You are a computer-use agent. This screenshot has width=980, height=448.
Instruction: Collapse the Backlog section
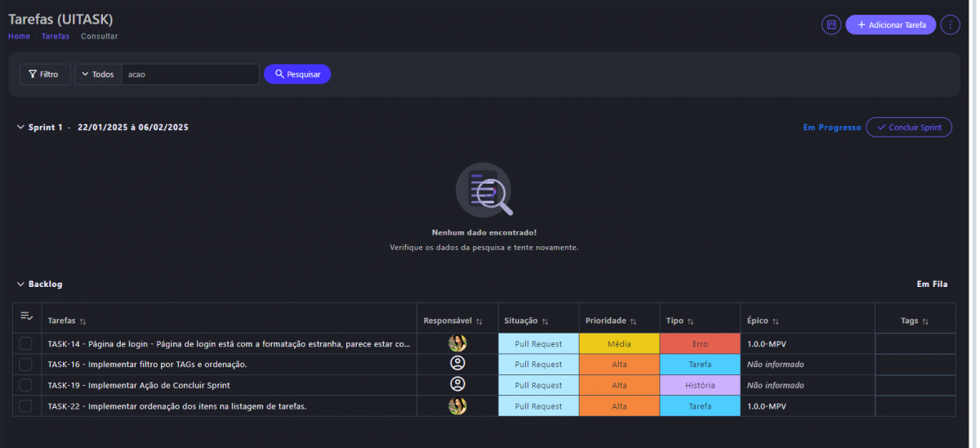[20, 284]
